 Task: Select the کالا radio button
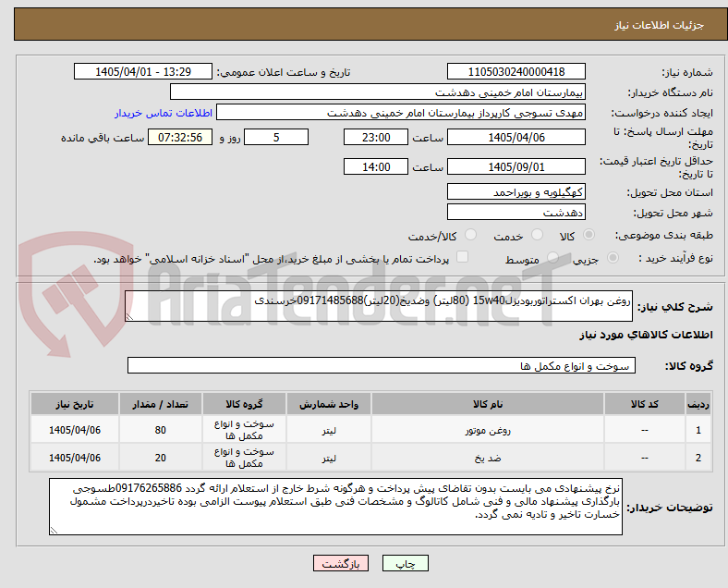(x=588, y=235)
